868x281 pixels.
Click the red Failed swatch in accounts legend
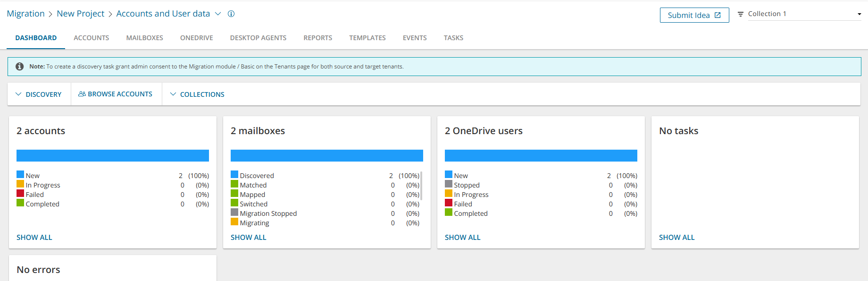pyautogui.click(x=20, y=194)
